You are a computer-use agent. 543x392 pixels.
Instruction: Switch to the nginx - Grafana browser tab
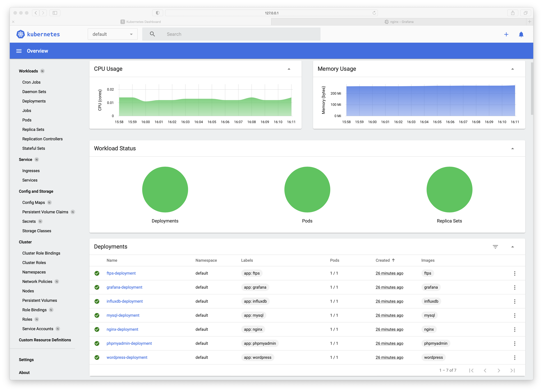pos(399,21)
